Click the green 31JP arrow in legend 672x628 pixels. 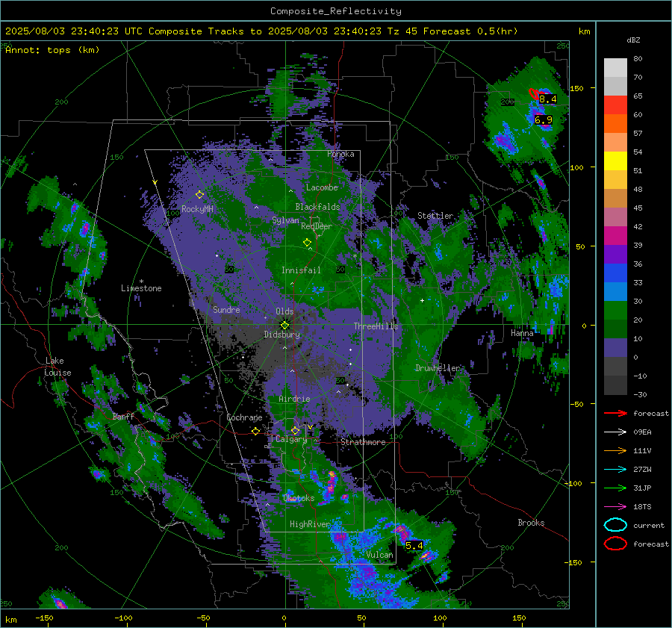615,488
